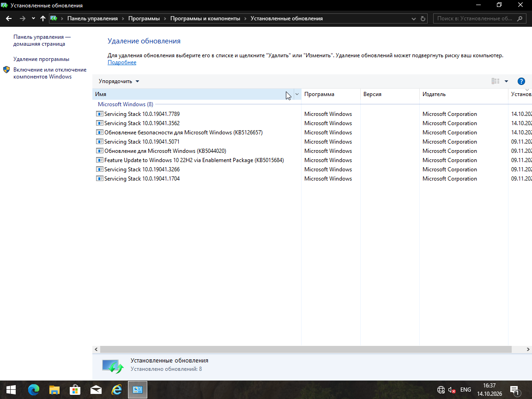Click horizontal scrollbar right arrow
The width and height of the screenshot is (532, 399).
coord(528,349)
